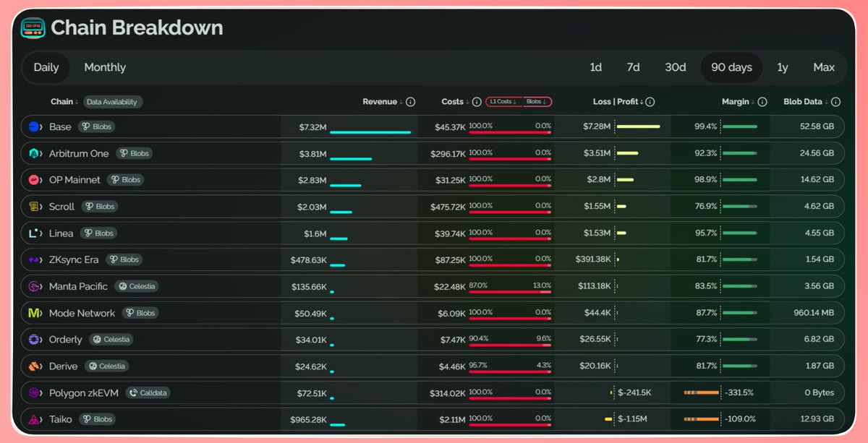
Task: Click the Taiko chain logo icon
Action: pyautogui.click(x=34, y=419)
